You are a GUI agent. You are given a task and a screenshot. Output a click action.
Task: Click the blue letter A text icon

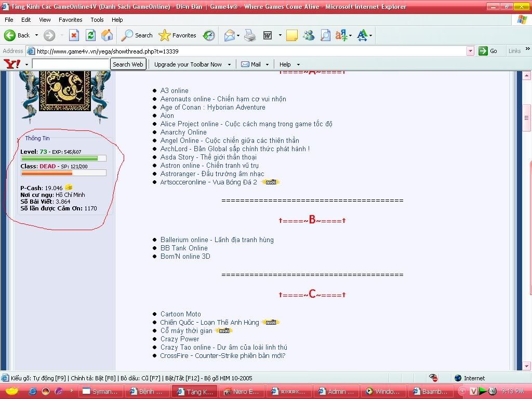coord(362,35)
